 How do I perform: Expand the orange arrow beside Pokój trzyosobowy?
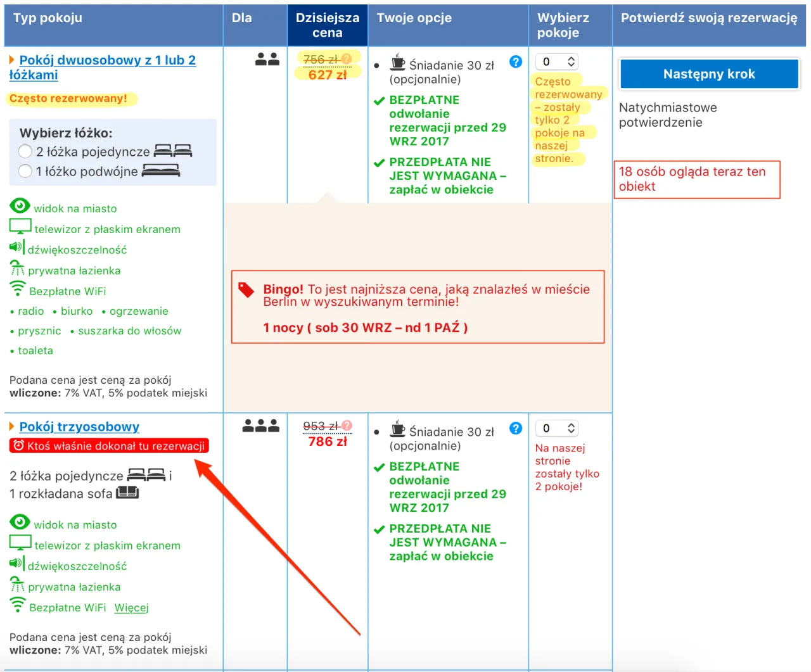[x=12, y=427]
